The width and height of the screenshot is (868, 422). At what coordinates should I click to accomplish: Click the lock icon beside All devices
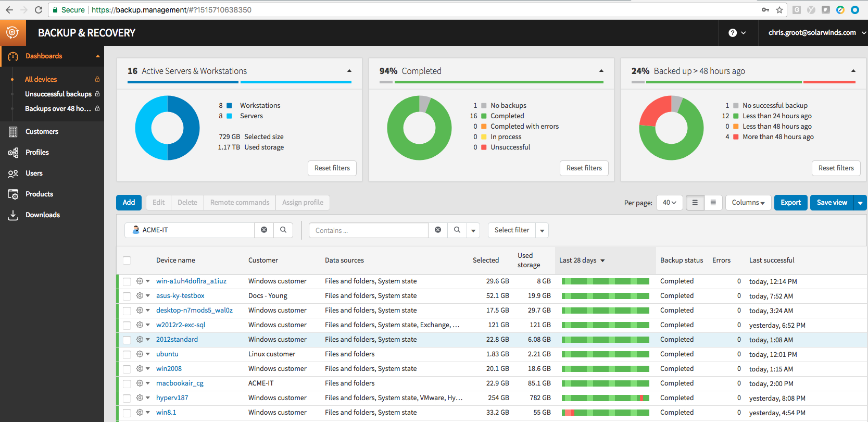(x=97, y=79)
